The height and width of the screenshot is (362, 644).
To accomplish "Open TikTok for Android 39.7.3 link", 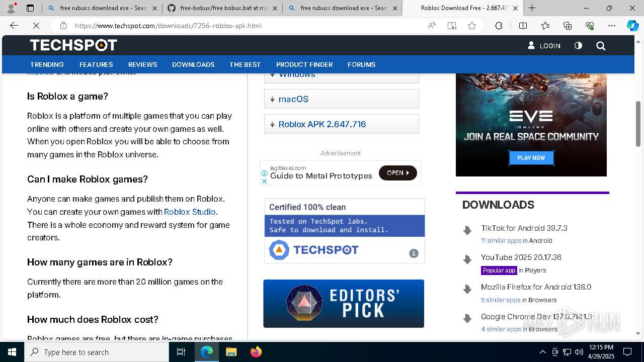I will click(524, 228).
